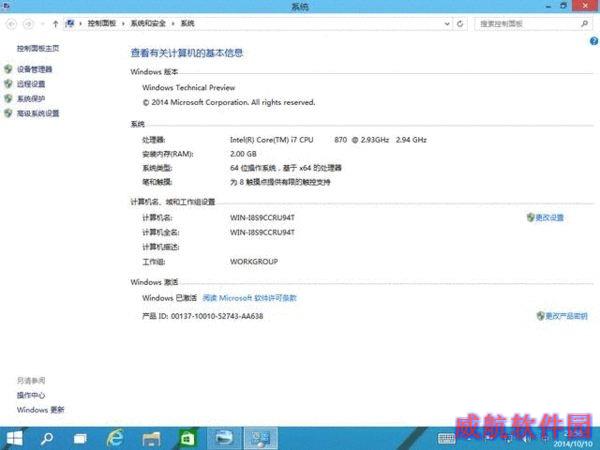Image resolution: width=600 pixels, height=450 pixels.
Task: Launch Internet Explorer from taskbar
Action: click(x=115, y=439)
